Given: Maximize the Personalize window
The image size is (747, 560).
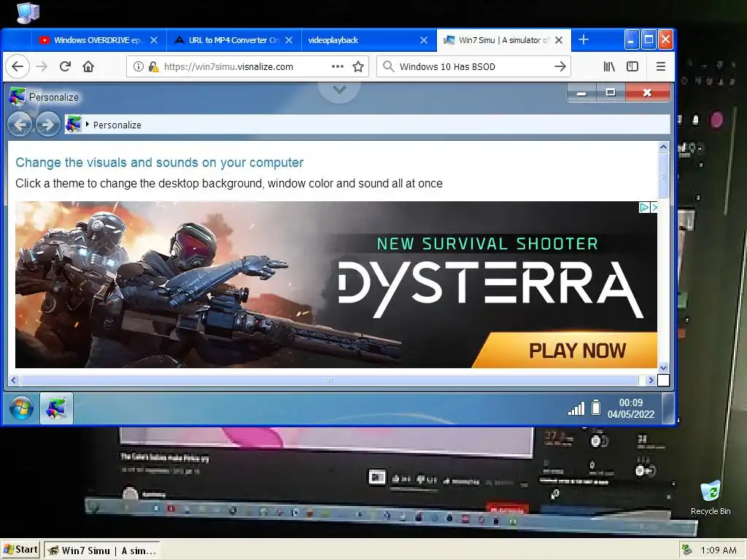Looking at the screenshot, I should (611, 93).
